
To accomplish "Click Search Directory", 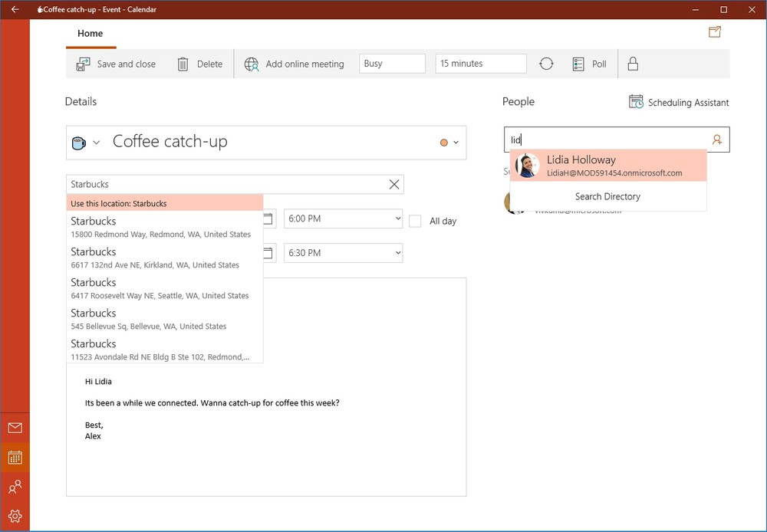I will coord(607,197).
